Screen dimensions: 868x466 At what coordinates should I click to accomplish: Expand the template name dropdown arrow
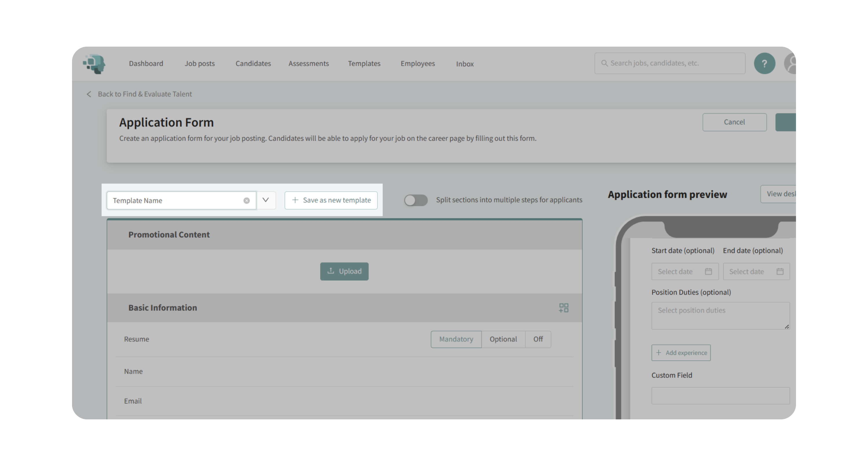pyautogui.click(x=266, y=200)
